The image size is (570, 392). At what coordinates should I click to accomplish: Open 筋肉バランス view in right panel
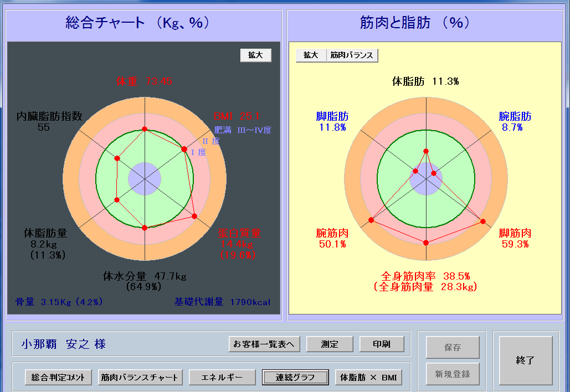click(352, 55)
